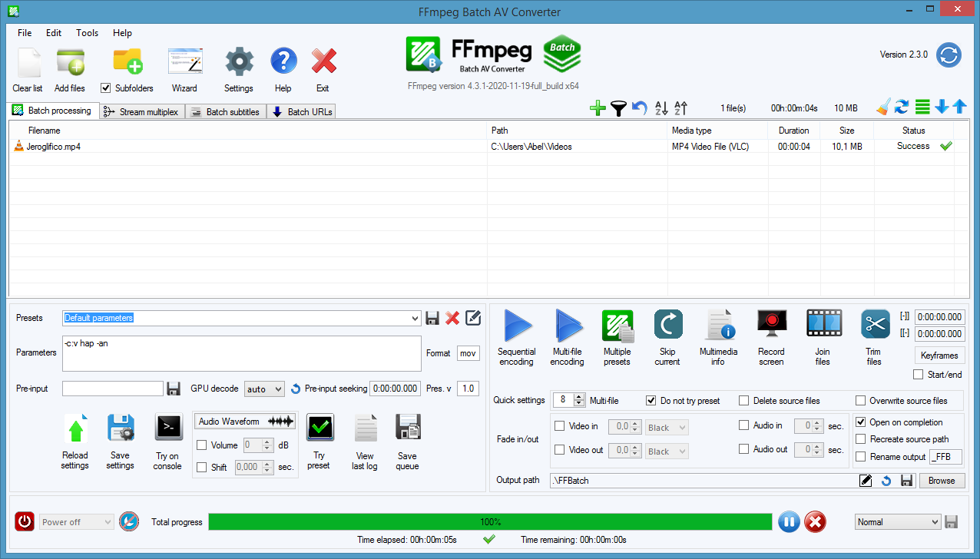Screen dimensions: 980x559
Task: Open Trim files scissors tool
Action: pyautogui.click(x=875, y=325)
